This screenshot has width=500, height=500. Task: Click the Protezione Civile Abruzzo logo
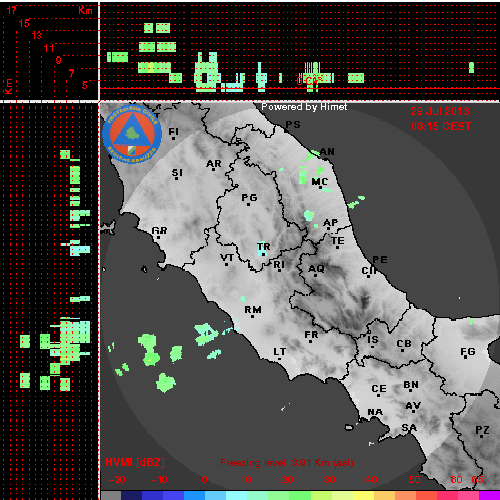(x=132, y=135)
